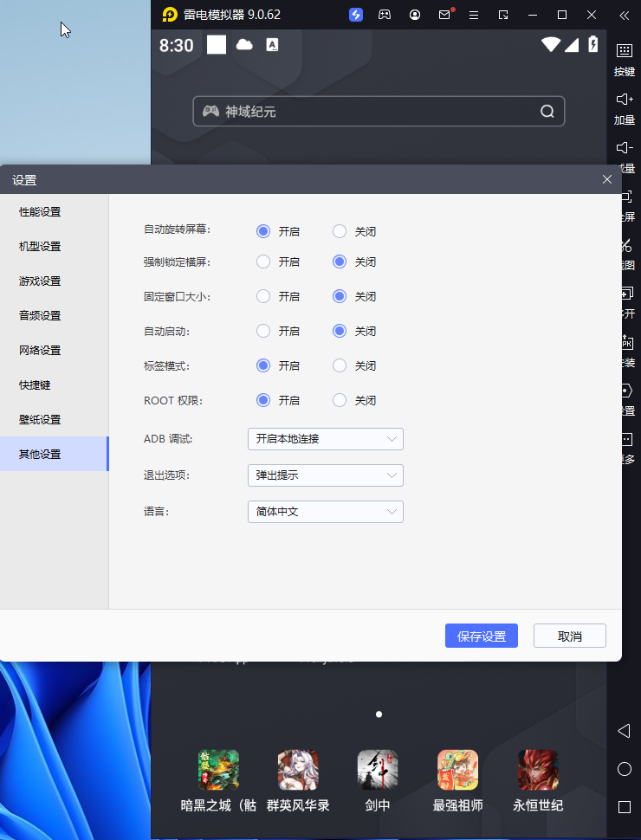Image resolution: width=641 pixels, height=840 pixels.
Task: Set 固定窗口大小 to 开启
Action: coord(263,296)
